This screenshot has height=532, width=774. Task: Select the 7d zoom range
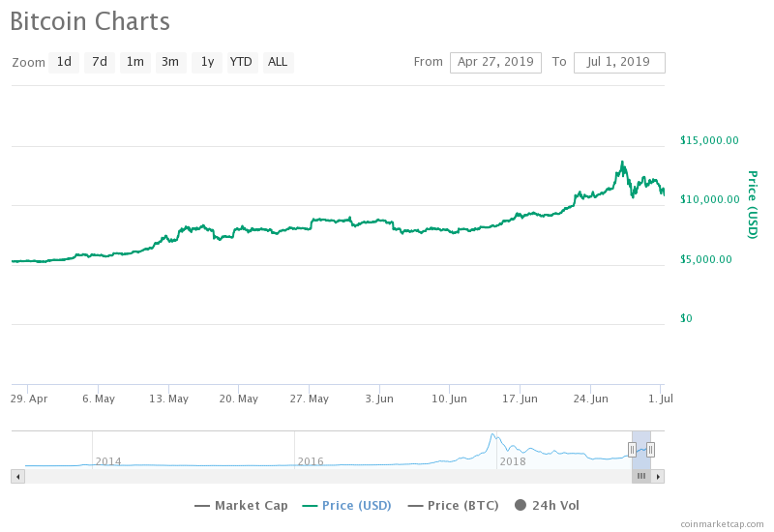[100, 62]
